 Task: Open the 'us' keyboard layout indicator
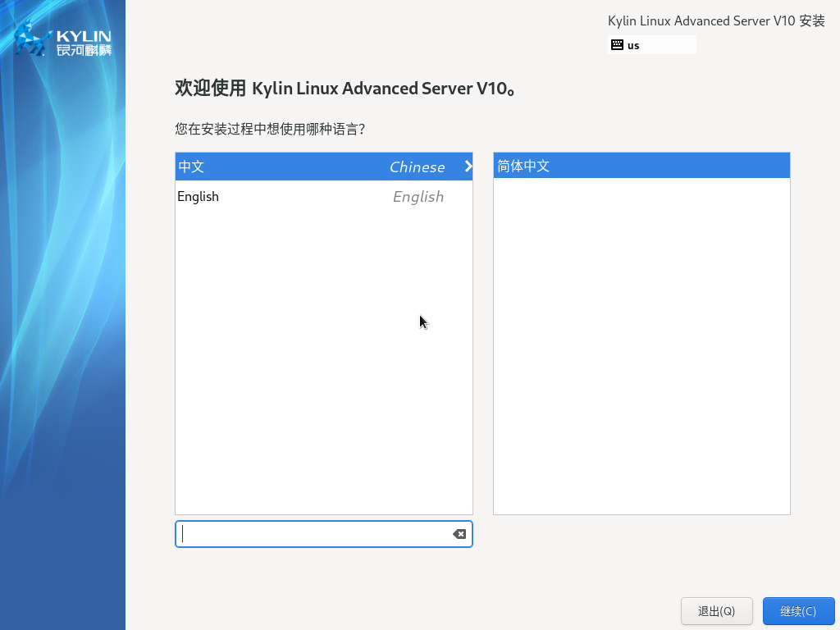[633, 45]
